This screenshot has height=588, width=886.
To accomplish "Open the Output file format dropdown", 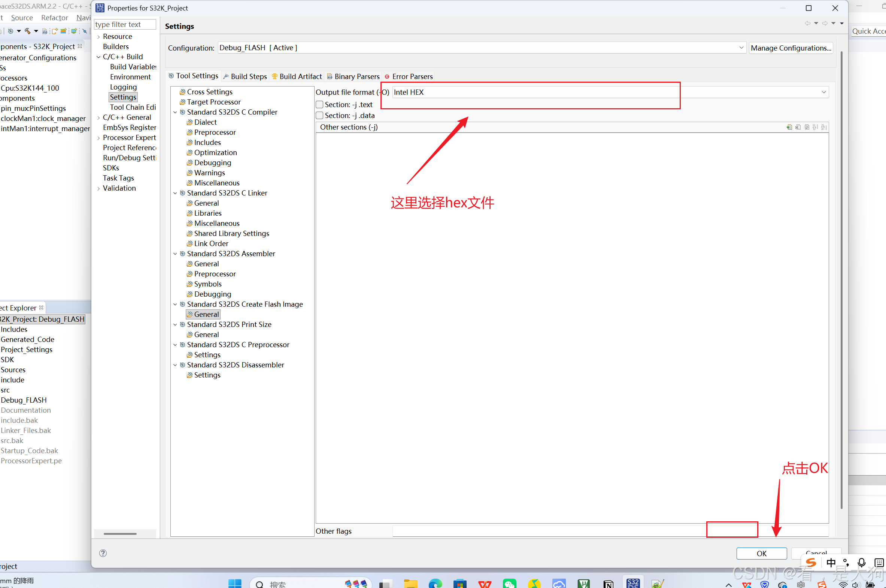I will point(823,92).
